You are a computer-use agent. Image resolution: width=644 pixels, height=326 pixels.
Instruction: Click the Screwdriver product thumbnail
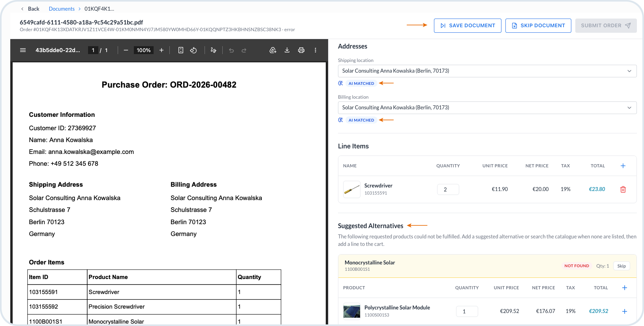[351, 189]
